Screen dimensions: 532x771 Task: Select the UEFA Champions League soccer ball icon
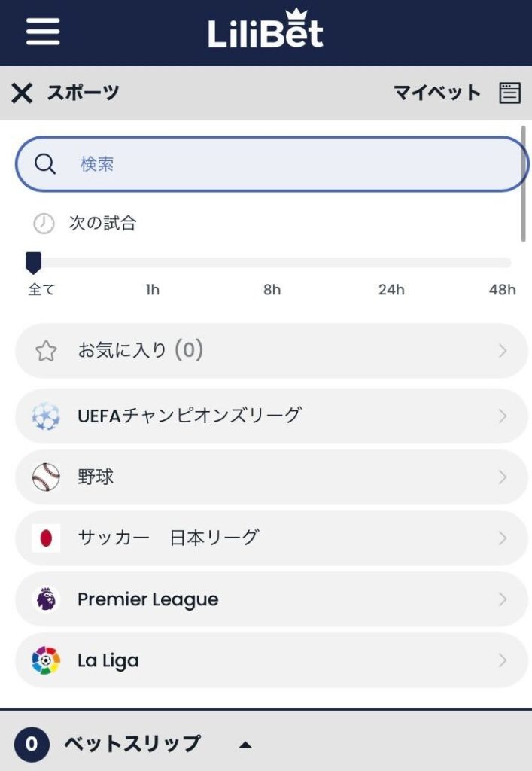(x=47, y=416)
